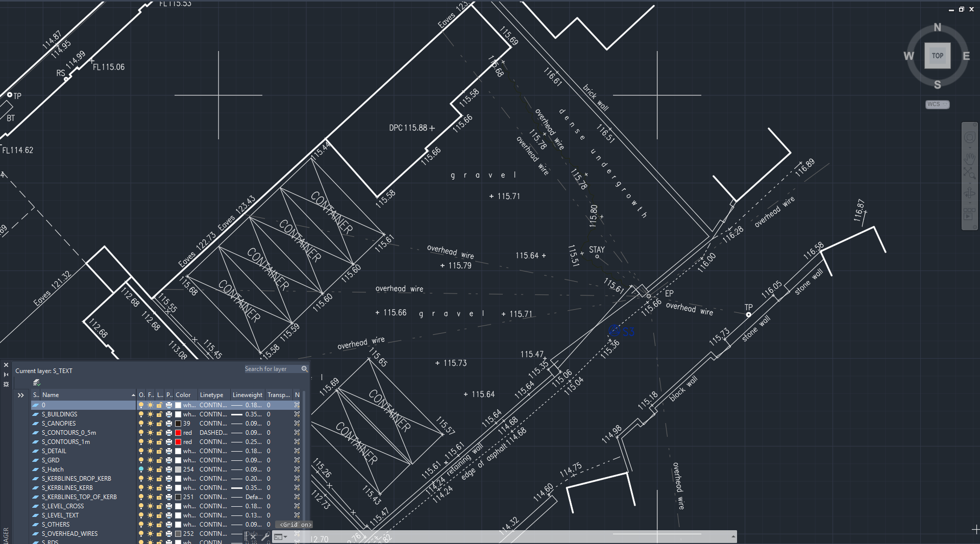
Task: Open the WCS coordinate system dropdown
Action: point(938,105)
